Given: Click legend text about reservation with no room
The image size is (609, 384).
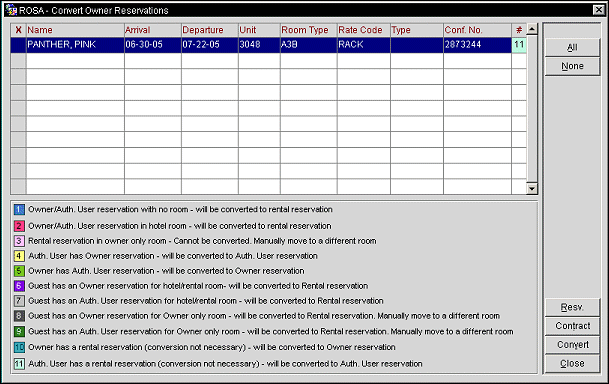Looking at the screenshot, I should [x=180, y=210].
